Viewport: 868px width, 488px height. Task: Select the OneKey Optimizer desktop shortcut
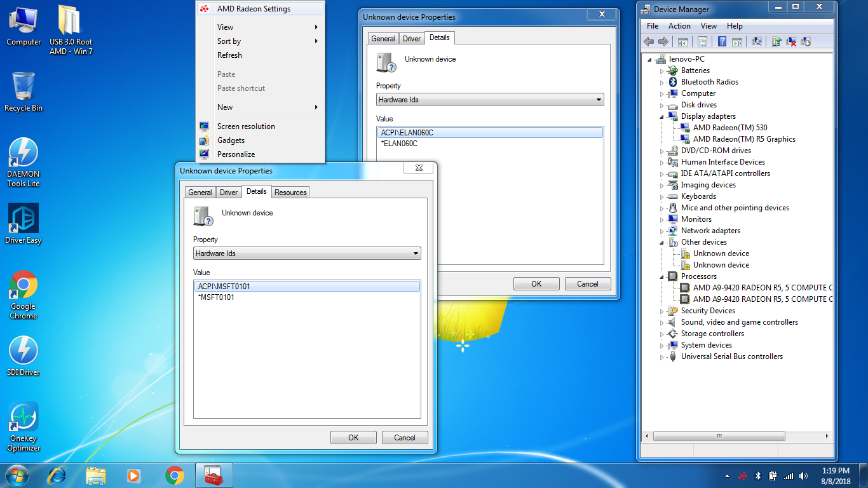pyautogui.click(x=24, y=427)
